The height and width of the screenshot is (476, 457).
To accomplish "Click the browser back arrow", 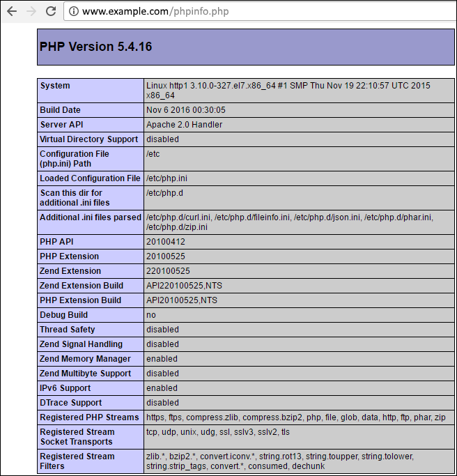I will tap(12, 12).
